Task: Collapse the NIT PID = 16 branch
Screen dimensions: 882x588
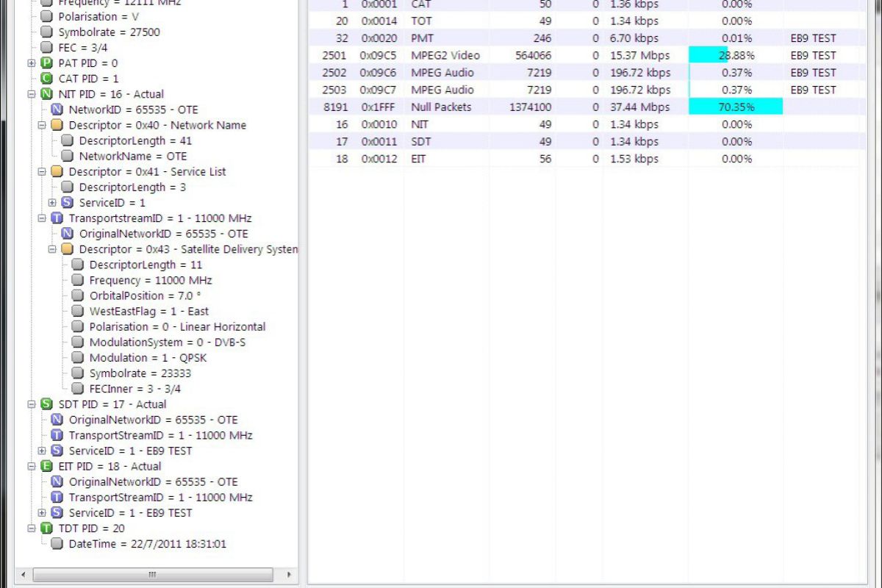Action: (30, 94)
